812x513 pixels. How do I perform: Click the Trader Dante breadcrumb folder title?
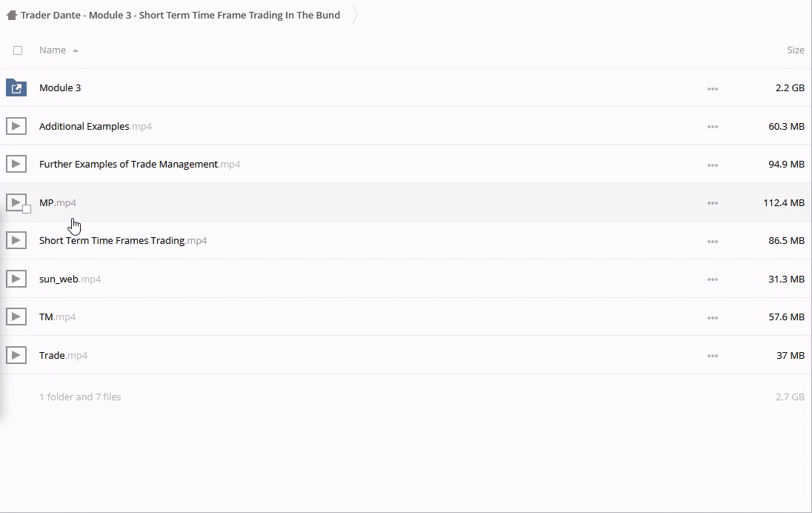click(x=180, y=15)
